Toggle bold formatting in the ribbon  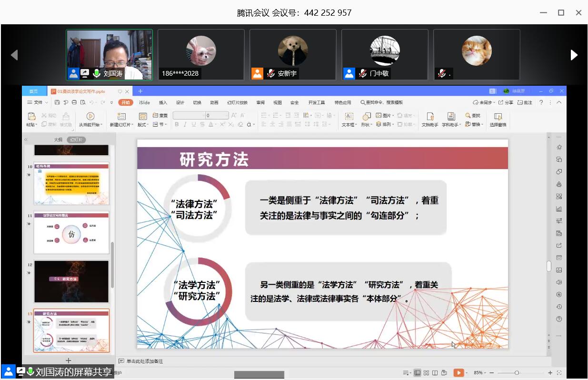177,124
